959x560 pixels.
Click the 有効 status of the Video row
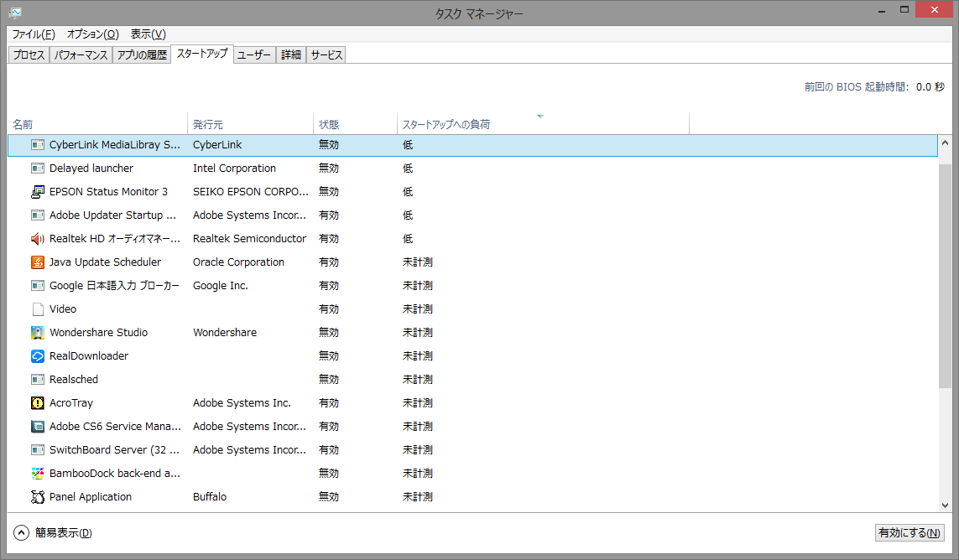click(328, 309)
